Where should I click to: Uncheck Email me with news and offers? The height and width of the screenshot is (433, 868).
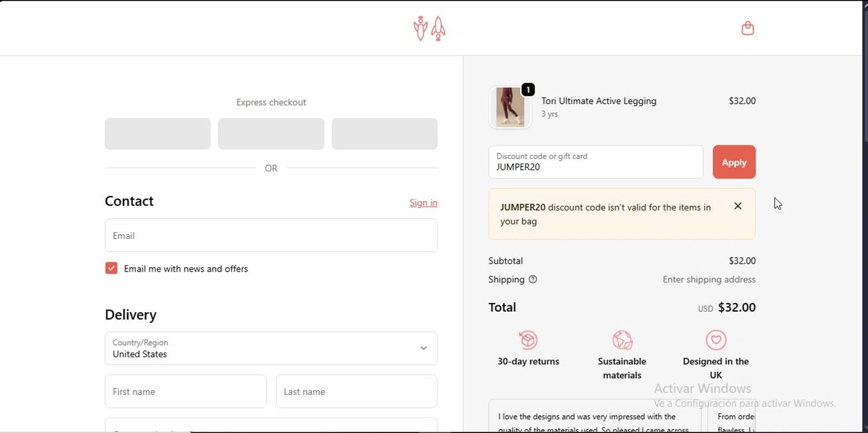pyautogui.click(x=112, y=268)
